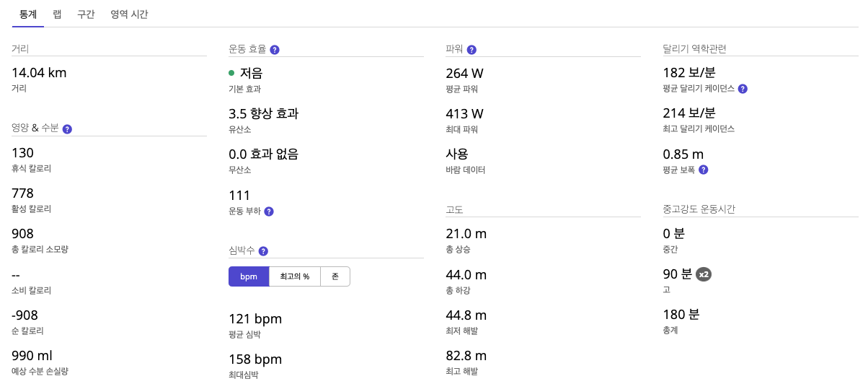This screenshot has height=384, width=868.
Task: Switch heart rate display to 존
Action: click(335, 276)
